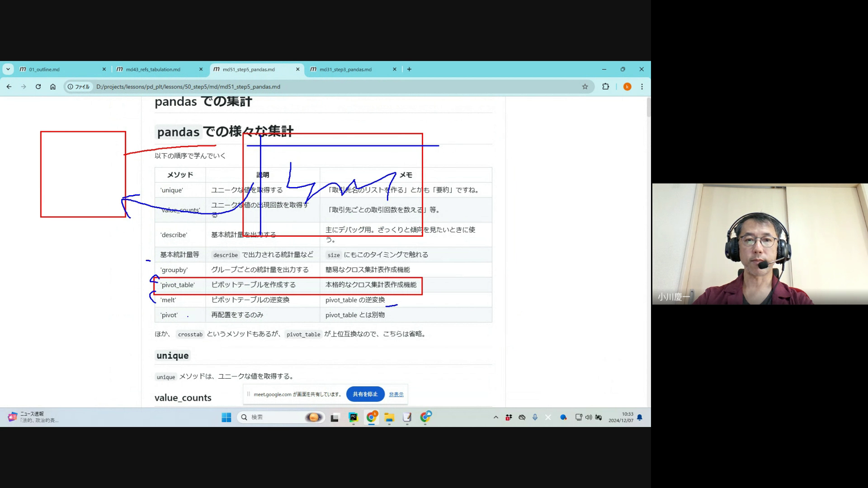Go to the browser home page
This screenshot has width=868, height=488.
tap(53, 87)
